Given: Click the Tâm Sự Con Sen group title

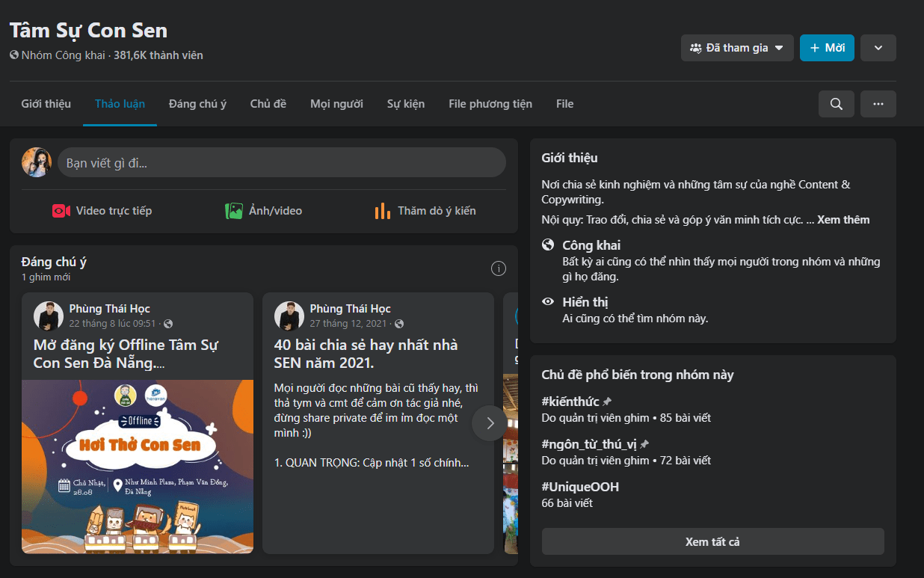Looking at the screenshot, I should pyautogui.click(x=88, y=30).
